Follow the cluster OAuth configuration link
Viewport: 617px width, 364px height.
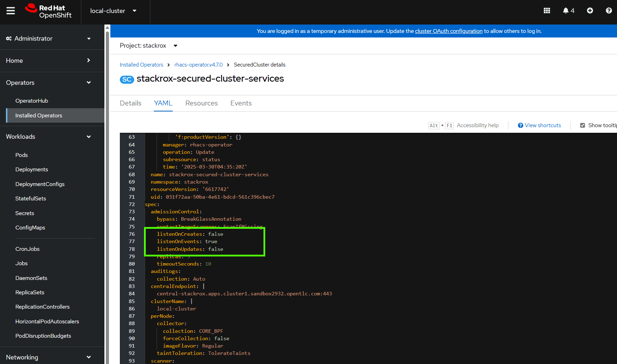tap(449, 31)
